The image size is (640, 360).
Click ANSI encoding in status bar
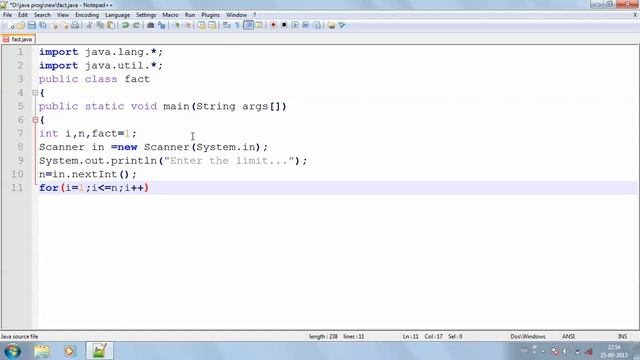coord(568,336)
